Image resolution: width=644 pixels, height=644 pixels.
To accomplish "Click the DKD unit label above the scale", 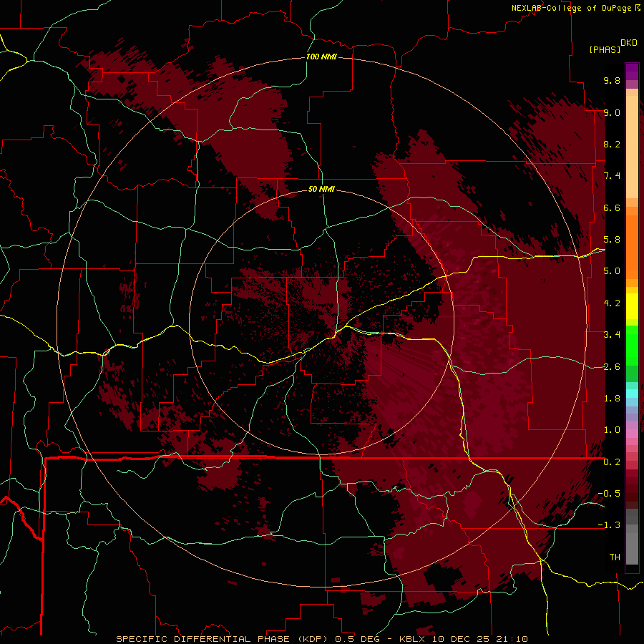I will 629,43.
